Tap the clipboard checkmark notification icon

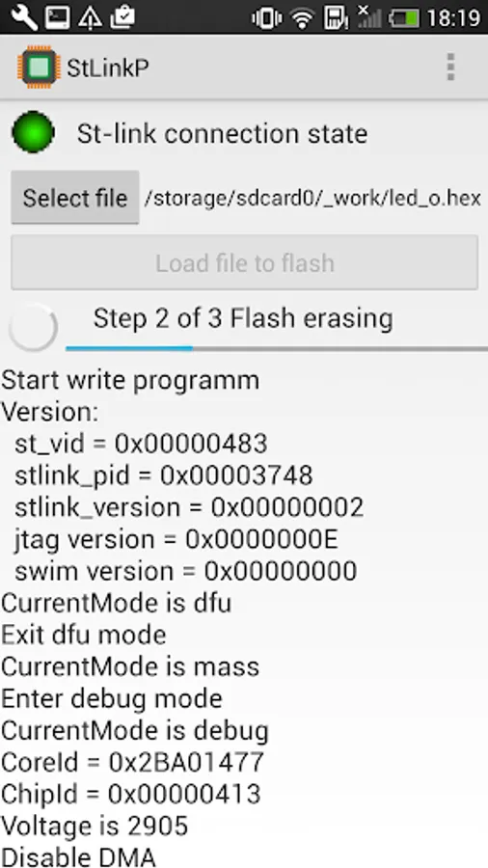pyautogui.click(x=122, y=17)
